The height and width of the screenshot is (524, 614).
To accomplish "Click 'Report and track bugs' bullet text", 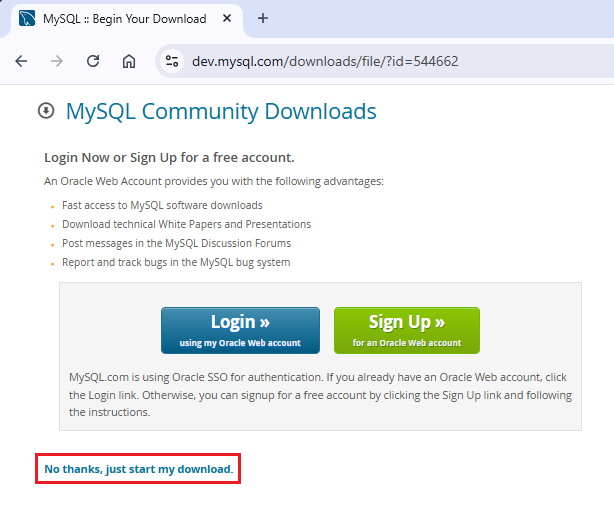I will [x=176, y=262].
